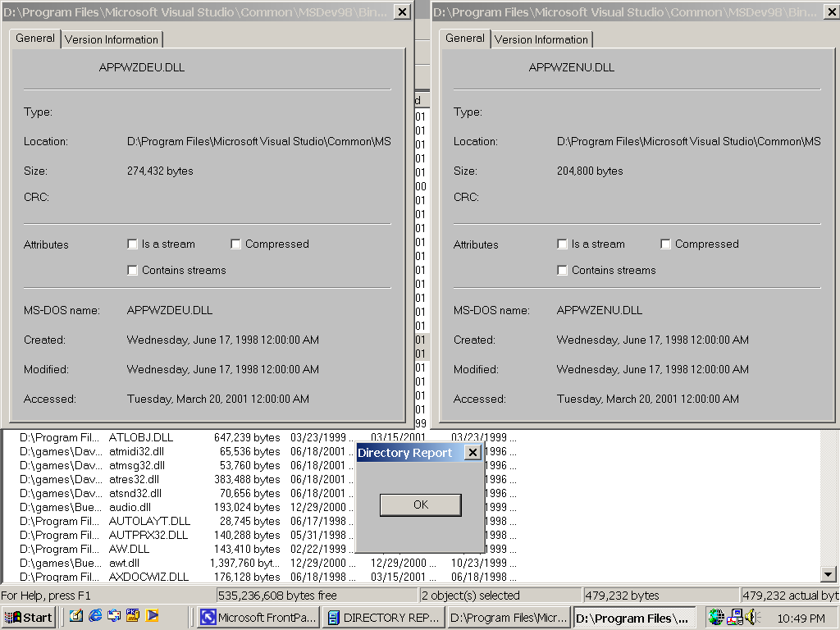Select General tab in APPWZENU.DLL window
The width and height of the screenshot is (840, 630).
[465, 39]
